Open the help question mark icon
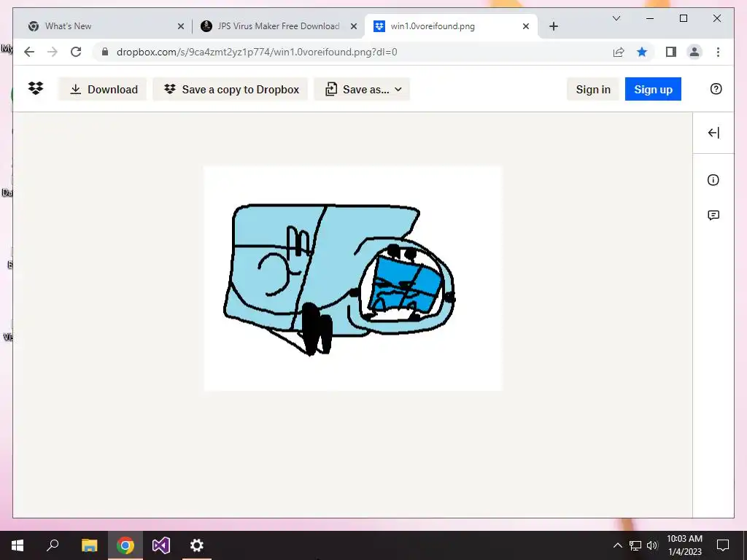Image resolution: width=747 pixels, height=560 pixels. tap(716, 89)
